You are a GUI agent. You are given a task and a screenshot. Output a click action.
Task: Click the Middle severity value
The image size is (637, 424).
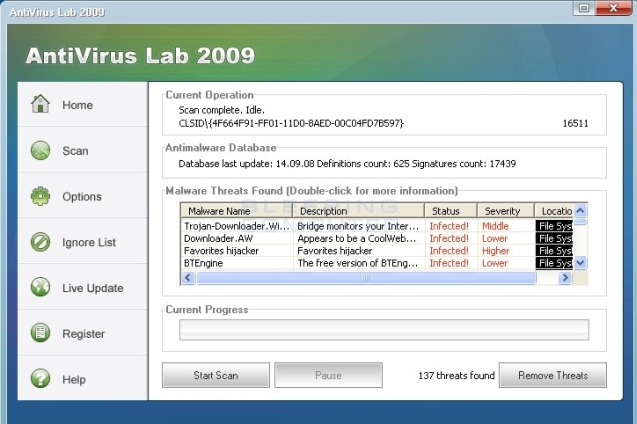(x=495, y=226)
